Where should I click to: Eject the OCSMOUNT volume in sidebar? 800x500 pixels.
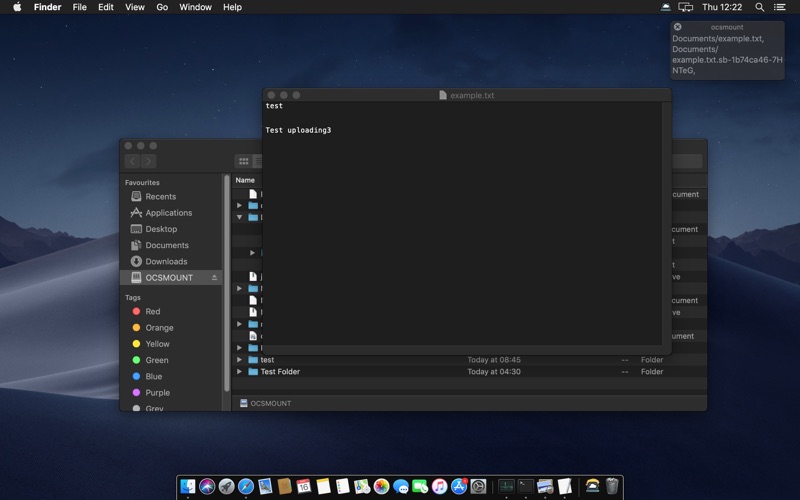214,277
